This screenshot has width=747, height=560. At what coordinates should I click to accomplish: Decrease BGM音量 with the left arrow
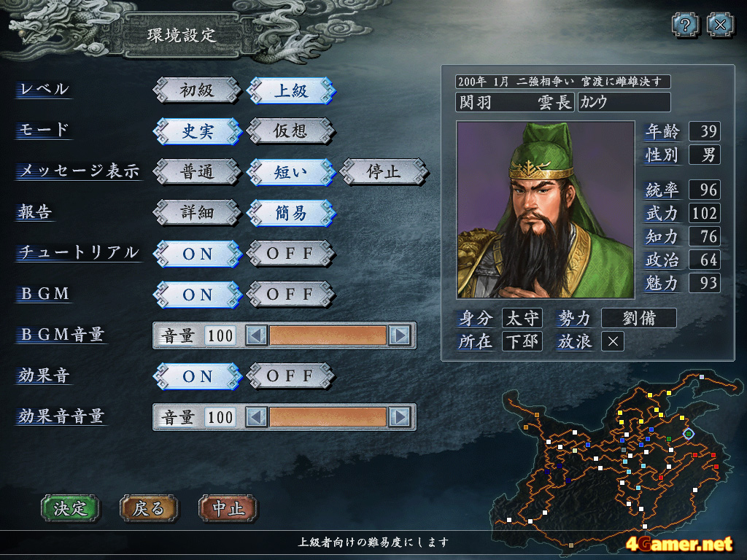click(x=256, y=335)
